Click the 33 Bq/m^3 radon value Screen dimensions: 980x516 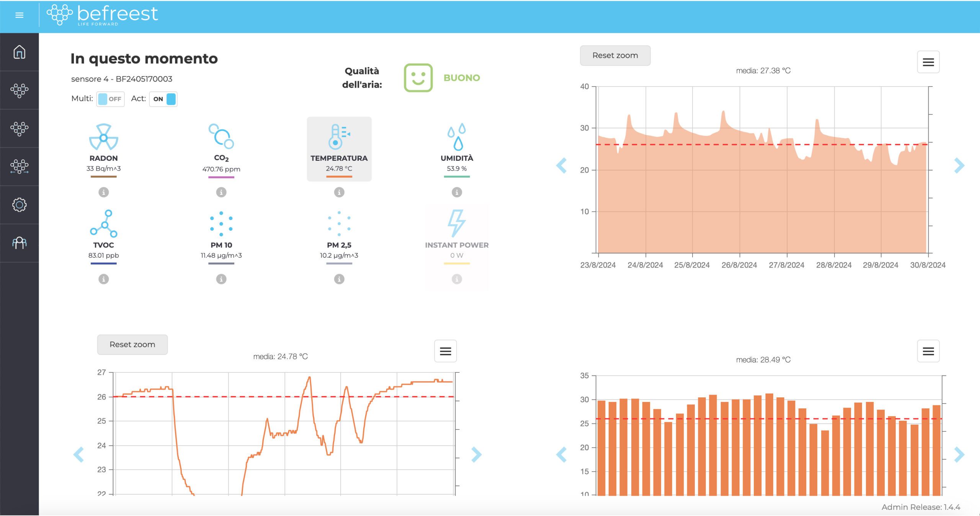(x=104, y=168)
